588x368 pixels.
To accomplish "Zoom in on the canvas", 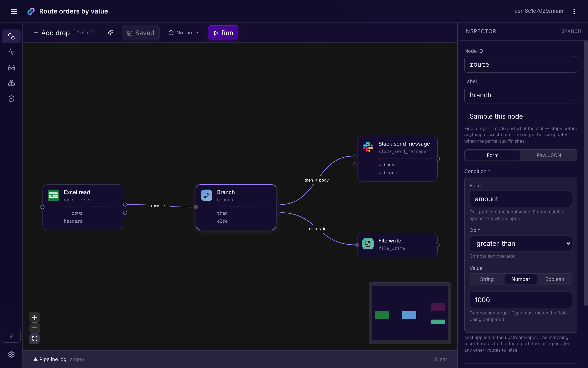I will (35, 317).
